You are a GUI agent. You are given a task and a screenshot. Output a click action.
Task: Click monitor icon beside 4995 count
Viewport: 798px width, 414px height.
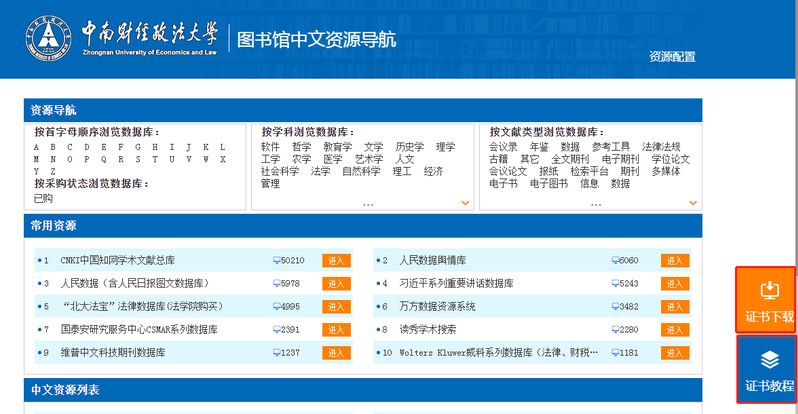[276, 307]
